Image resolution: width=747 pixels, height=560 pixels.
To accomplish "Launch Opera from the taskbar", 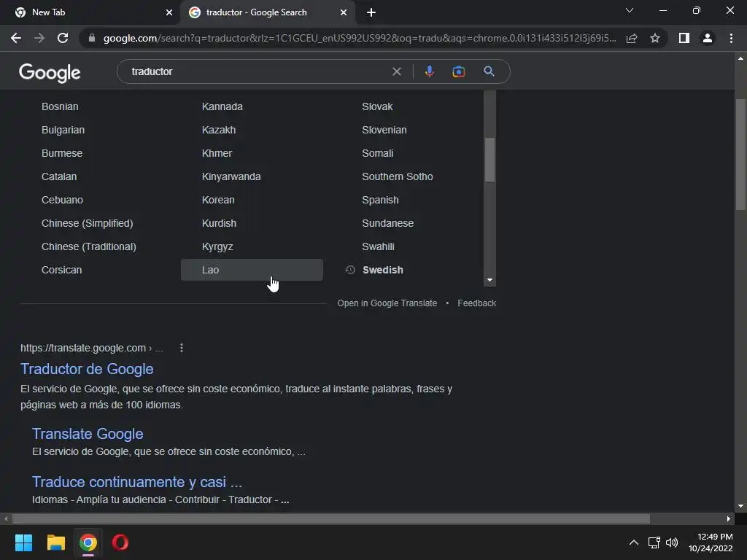I will (x=120, y=542).
